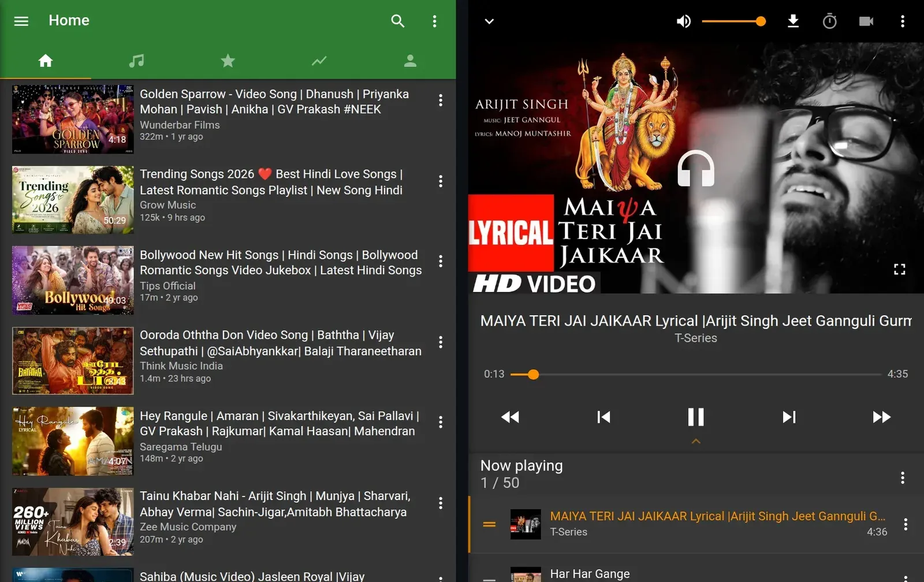The image size is (924, 582).
Task: Click the T-Series label under player title
Action: pyautogui.click(x=696, y=338)
